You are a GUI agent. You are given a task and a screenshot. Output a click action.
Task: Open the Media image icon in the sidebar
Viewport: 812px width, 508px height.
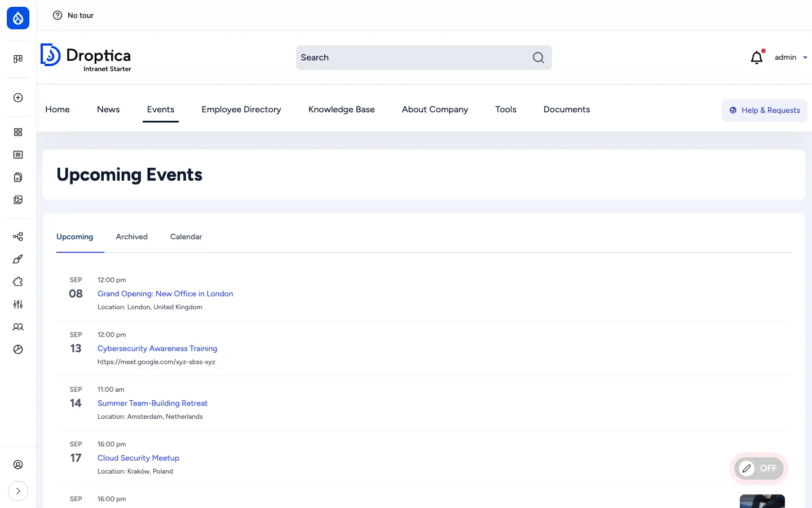18,200
